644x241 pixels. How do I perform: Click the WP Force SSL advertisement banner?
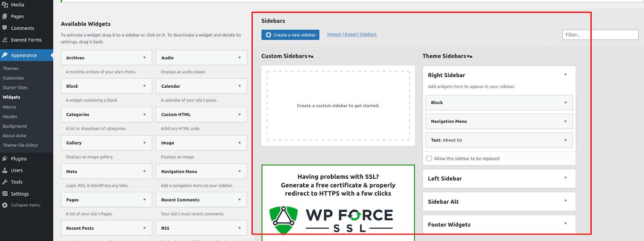coord(338,203)
